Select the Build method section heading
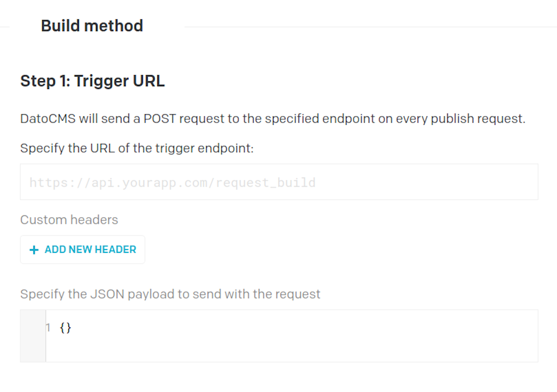557x392 pixels. coord(92,26)
